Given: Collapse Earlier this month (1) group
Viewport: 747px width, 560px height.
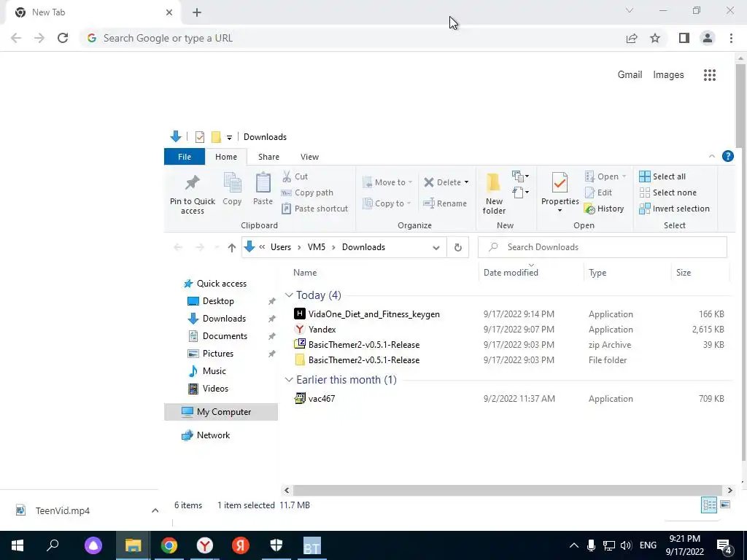Looking at the screenshot, I should [x=289, y=379].
